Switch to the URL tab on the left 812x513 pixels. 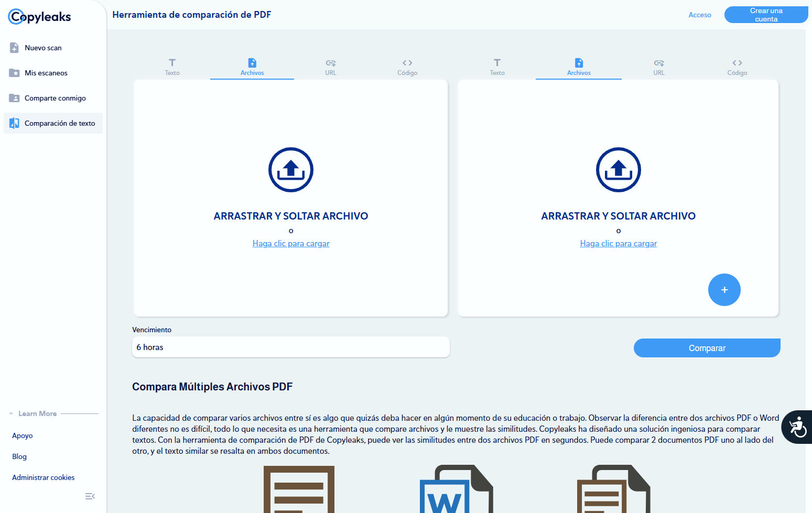tap(330, 67)
